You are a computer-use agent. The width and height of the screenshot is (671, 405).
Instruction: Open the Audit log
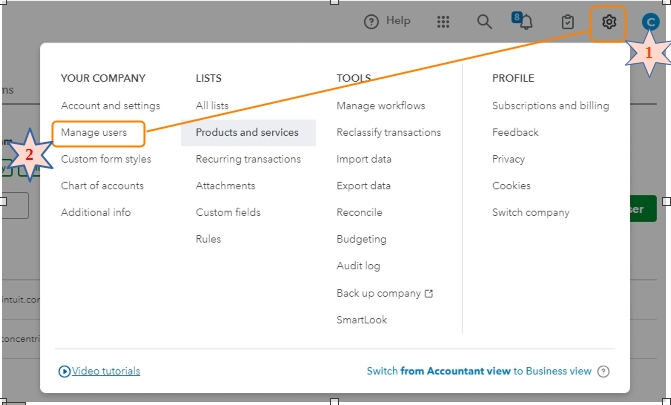(359, 266)
